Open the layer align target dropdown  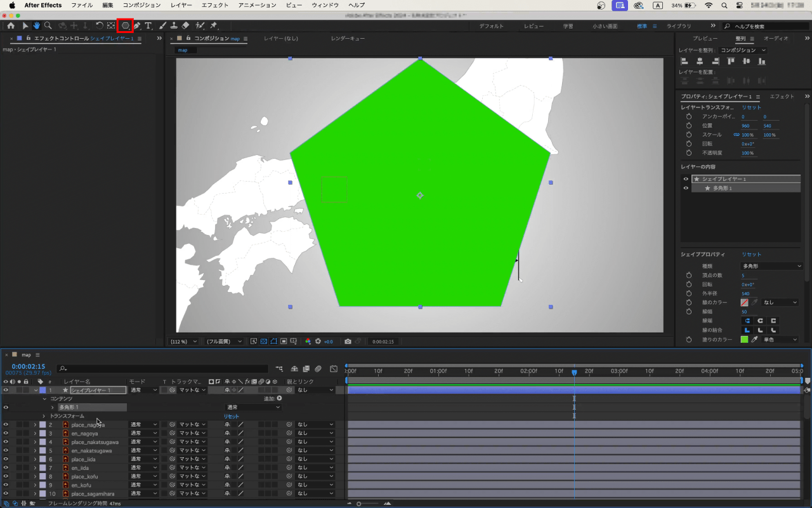743,50
